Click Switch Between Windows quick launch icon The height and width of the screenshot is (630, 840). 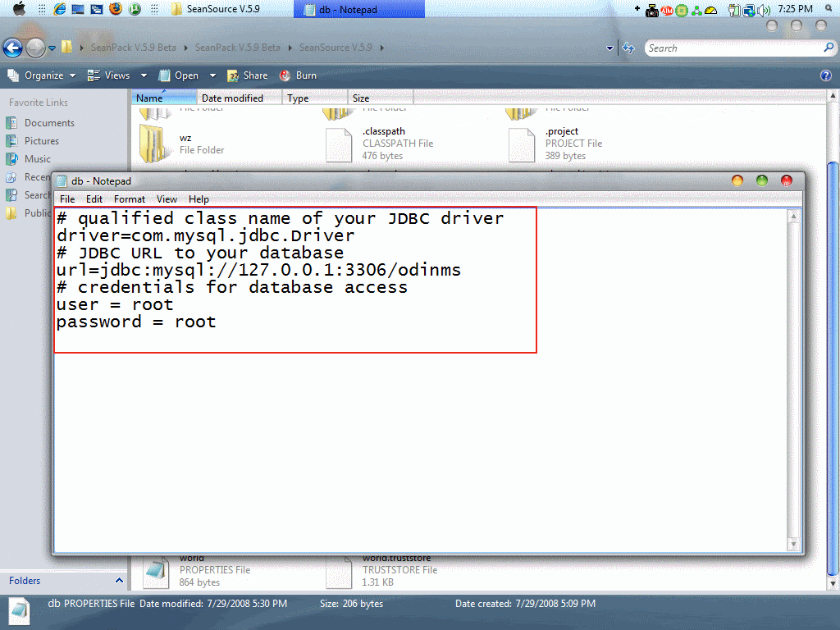97,9
